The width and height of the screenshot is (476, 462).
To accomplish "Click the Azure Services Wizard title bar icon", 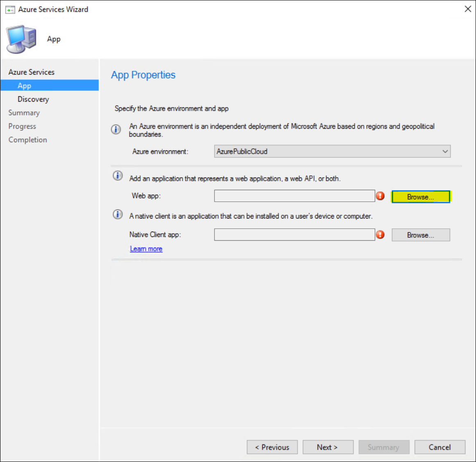I will tap(10, 10).
